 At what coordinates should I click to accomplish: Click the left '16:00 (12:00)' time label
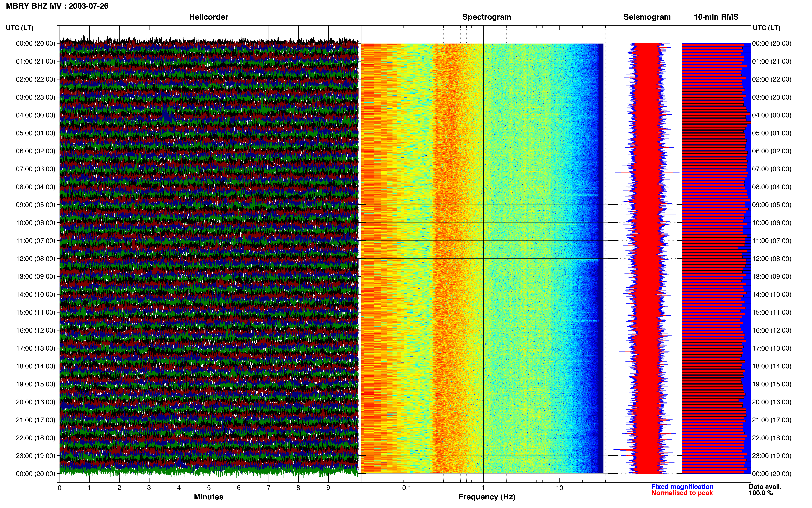[36, 330]
